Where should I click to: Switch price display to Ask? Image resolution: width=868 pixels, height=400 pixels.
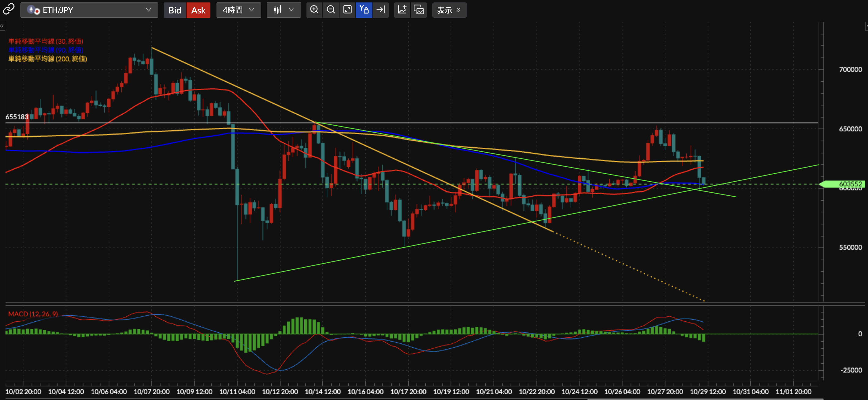(198, 10)
